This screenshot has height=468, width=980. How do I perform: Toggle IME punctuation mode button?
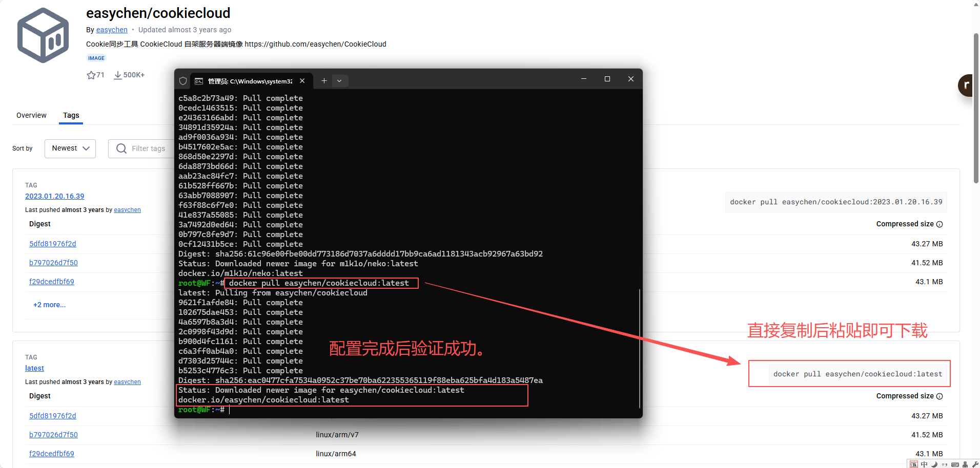945,464
